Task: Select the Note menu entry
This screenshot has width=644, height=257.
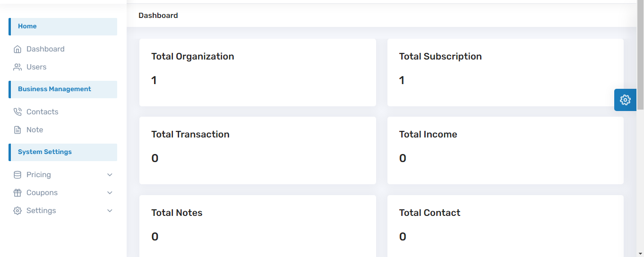Action: click(35, 130)
